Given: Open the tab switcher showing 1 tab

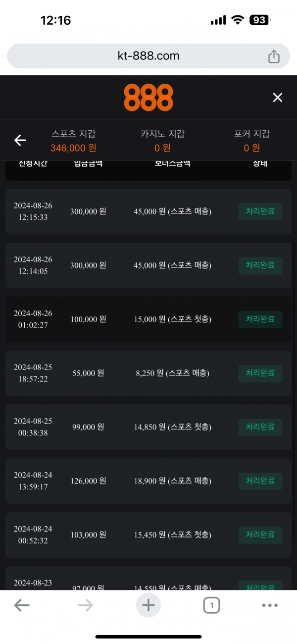Looking at the screenshot, I should [211, 605].
